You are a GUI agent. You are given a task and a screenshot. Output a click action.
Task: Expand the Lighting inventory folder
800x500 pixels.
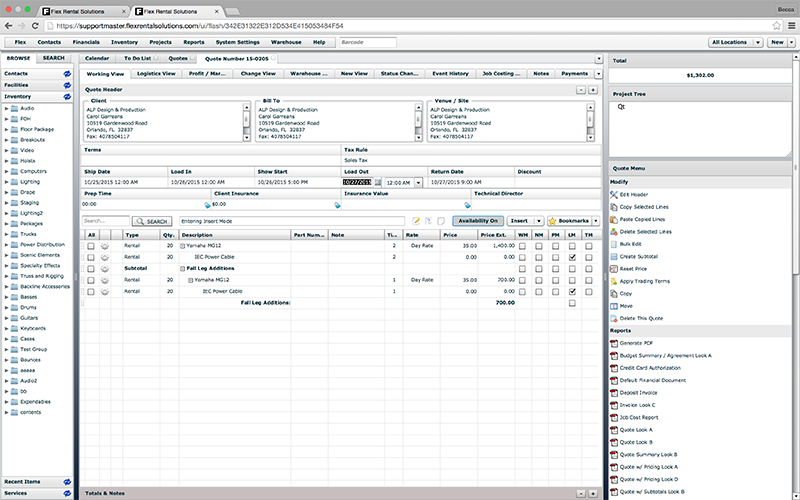click(x=6, y=182)
